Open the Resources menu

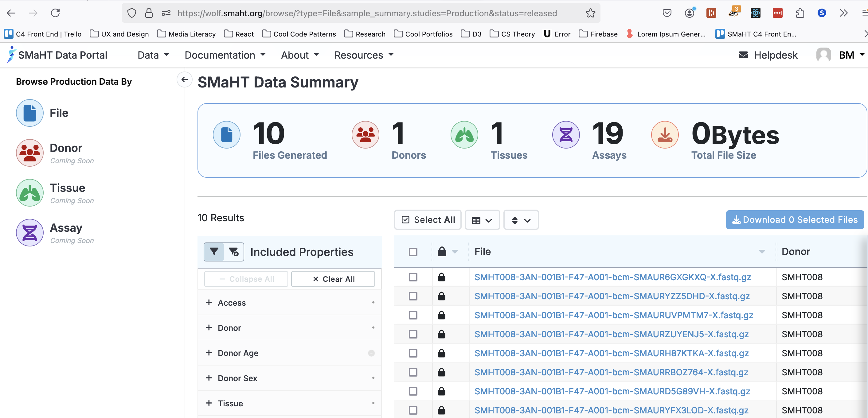pyautogui.click(x=364, y=55)
